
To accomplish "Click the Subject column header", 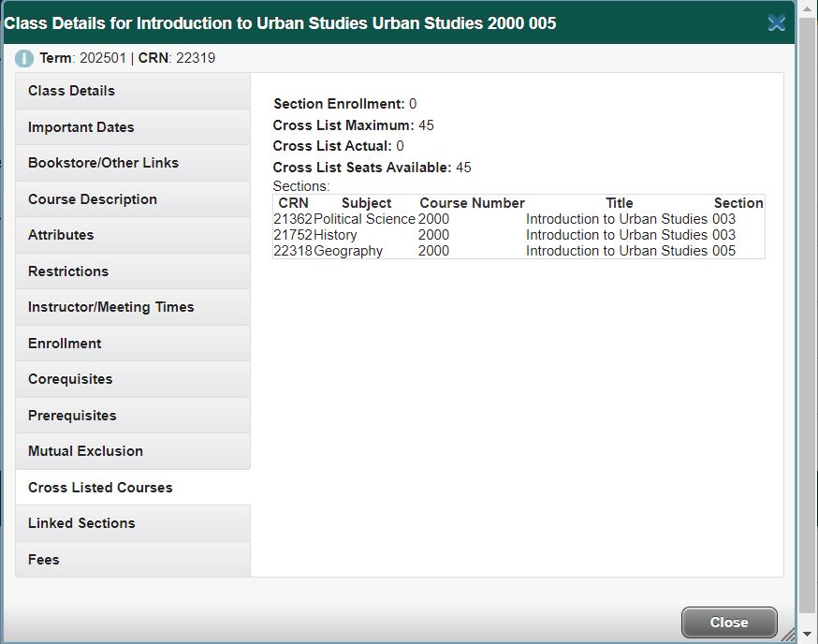I will point(366,203).
